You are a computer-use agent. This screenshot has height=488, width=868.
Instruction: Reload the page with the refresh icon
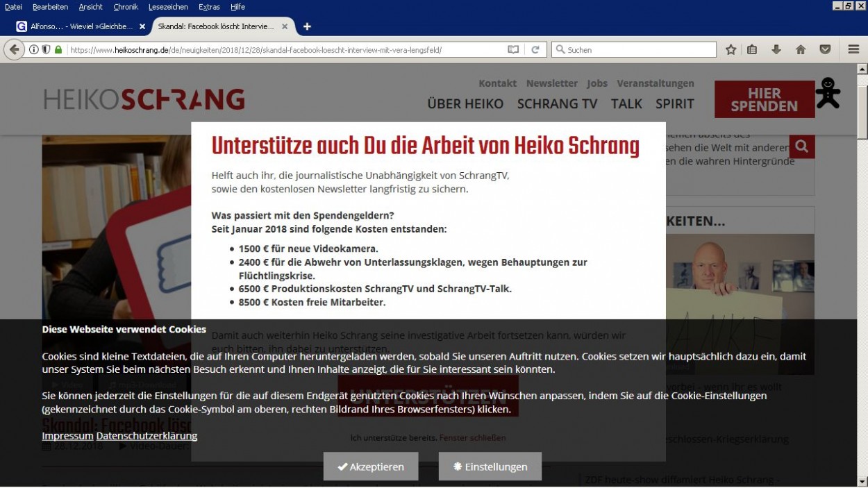[535, 49]
